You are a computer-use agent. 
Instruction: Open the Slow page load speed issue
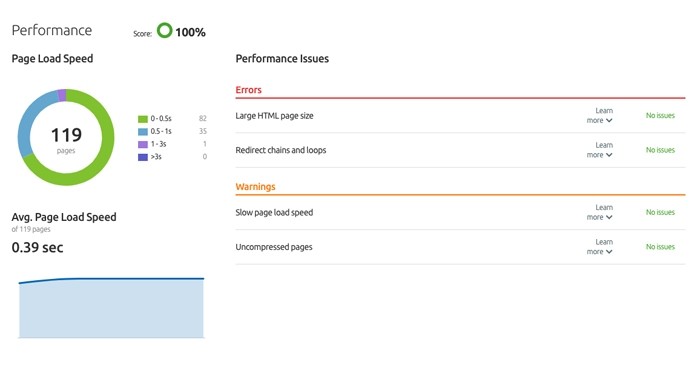(x=274, y=212)
